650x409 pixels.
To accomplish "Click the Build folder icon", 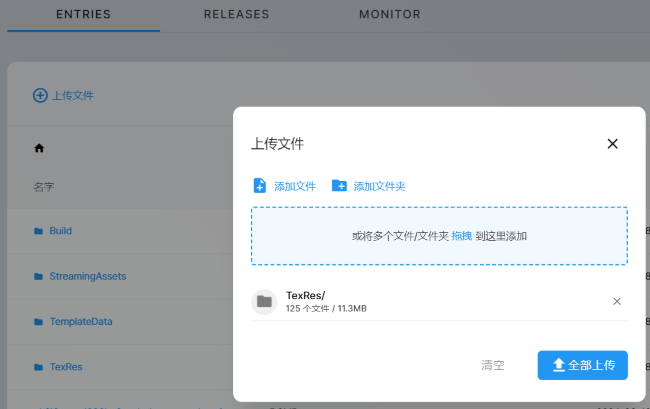I will click(x=39, y=231).
